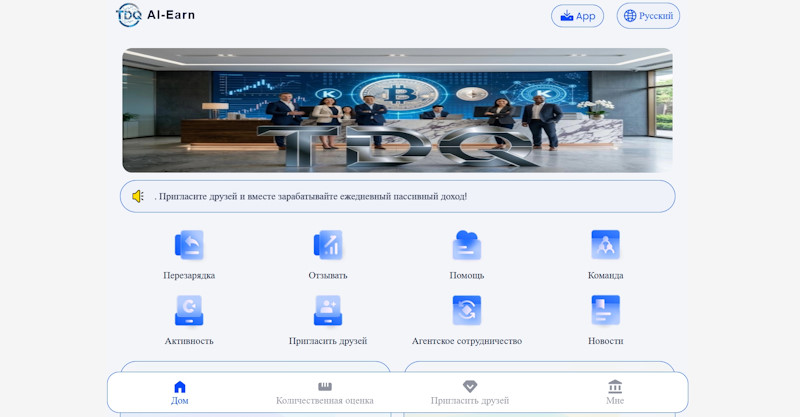Click the TDQ logo icon

[129, 15]
